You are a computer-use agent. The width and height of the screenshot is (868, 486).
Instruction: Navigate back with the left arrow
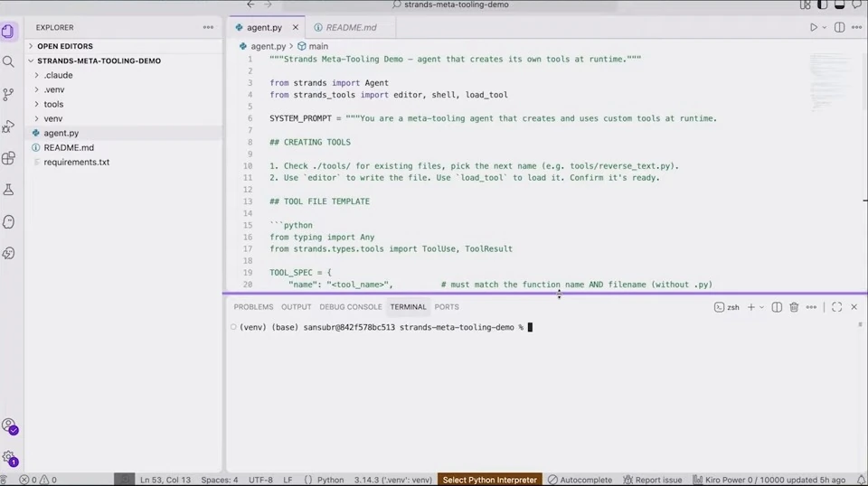(250, 5)
